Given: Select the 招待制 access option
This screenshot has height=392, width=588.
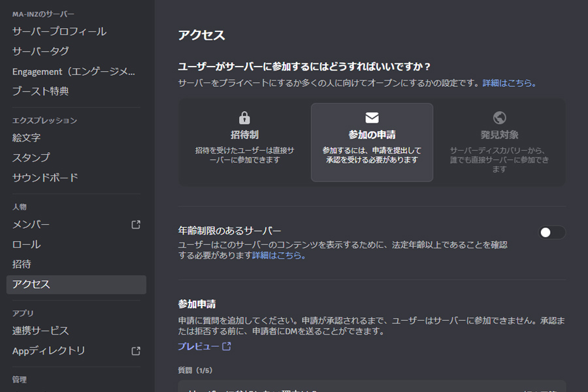Looking at the screenshot, I should (x=244, y=140).
